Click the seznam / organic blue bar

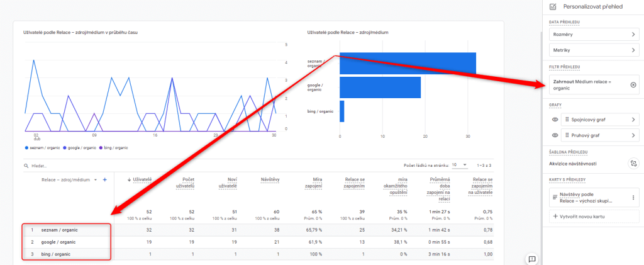408,63
